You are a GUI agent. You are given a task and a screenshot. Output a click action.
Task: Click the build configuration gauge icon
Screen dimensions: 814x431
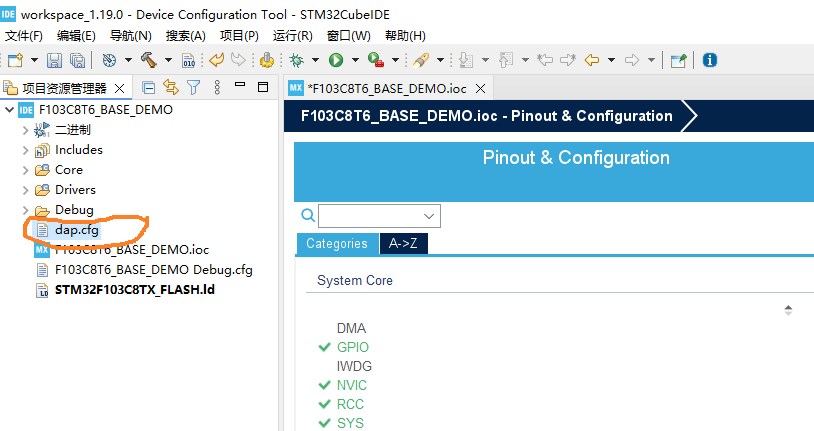[x=109, y=60]
